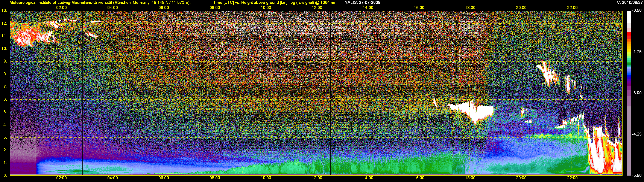Click the 16:00 label on the top time axis
The image size is (644, 182).
pos(419,8)
